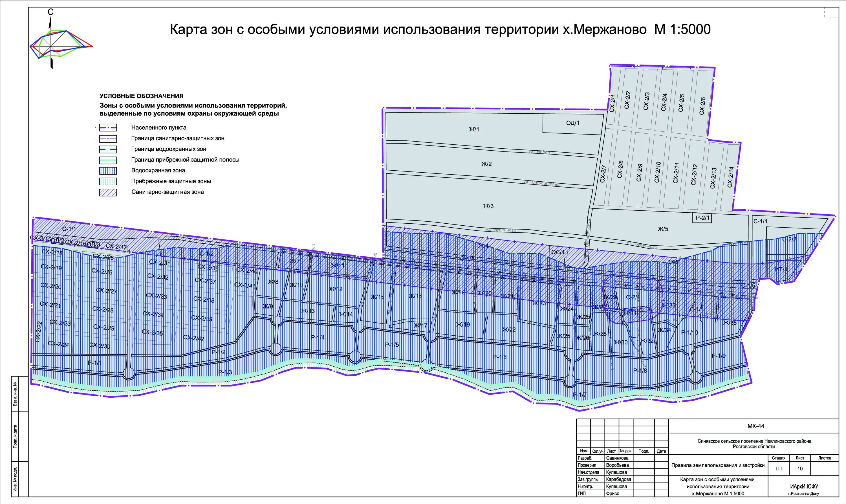The image size is (846, 504).
Task: Select zone label Ж/2
Action: [x=486, y=164]
